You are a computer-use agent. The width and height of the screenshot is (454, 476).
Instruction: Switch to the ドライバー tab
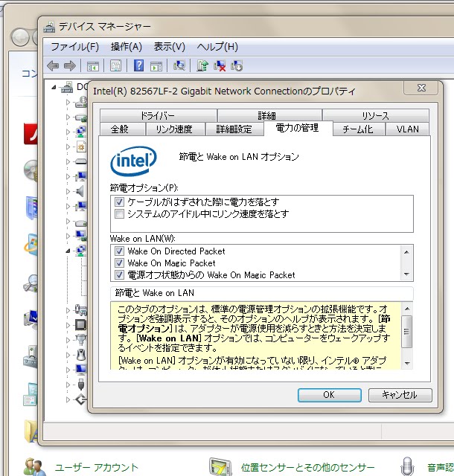tap(158, 116)
